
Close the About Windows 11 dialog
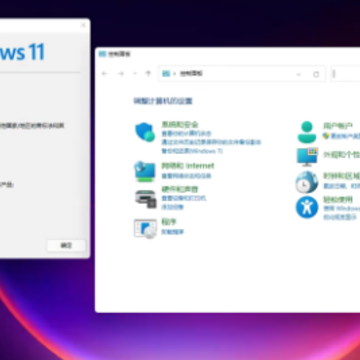tap(83, 25)
